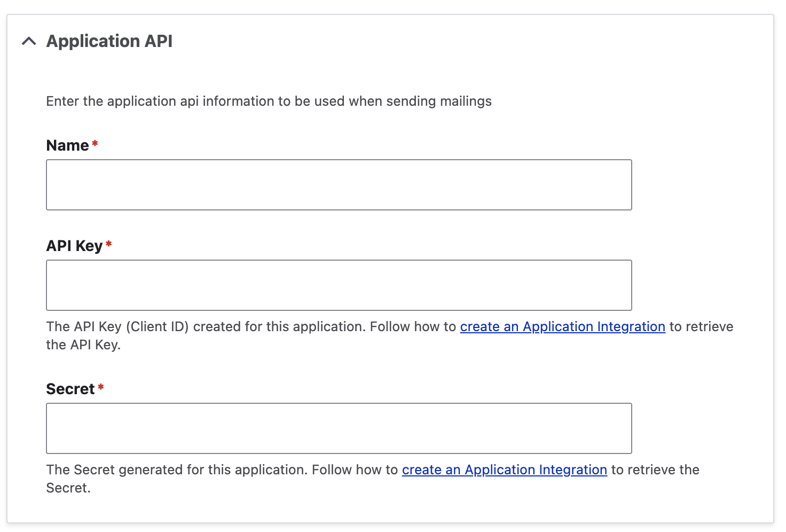Open Application Integration link under Secret field
786x532 pixels.
click(x=504, y=470)
